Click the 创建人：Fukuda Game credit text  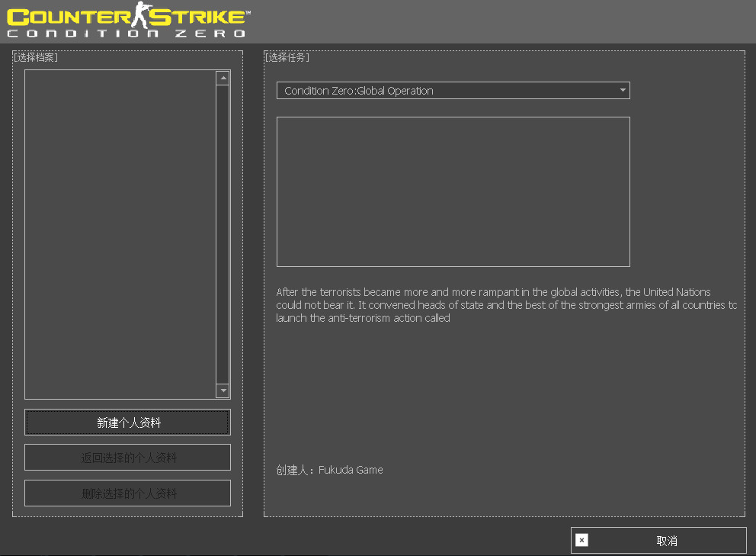tap(329, 470)
